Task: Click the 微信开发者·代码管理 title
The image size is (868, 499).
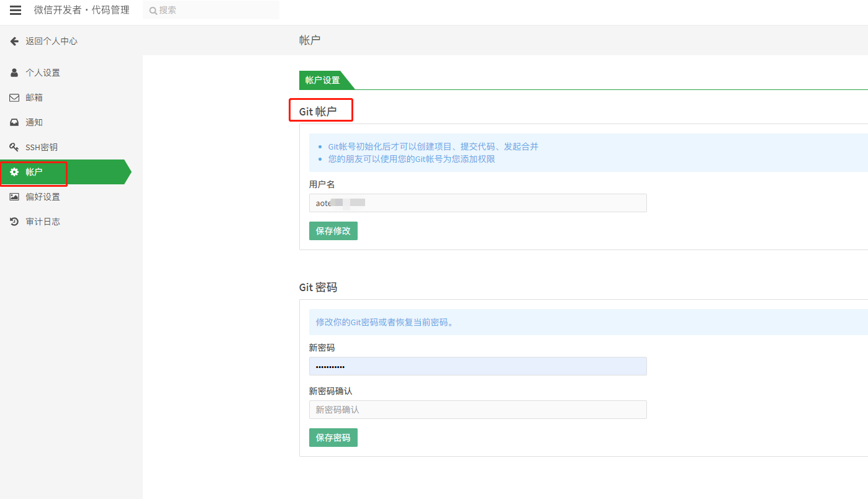Action: 82,10
